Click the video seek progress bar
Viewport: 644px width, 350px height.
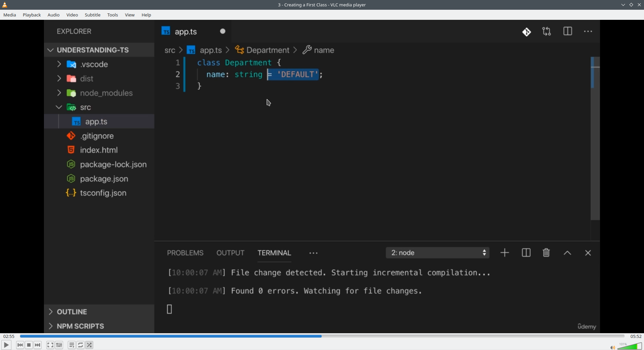(322, 336)
